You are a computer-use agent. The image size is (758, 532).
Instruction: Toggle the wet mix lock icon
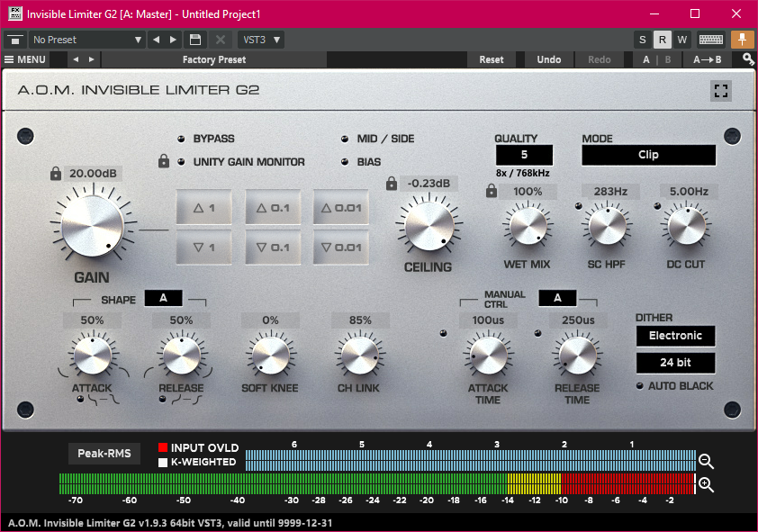[492, 191]
